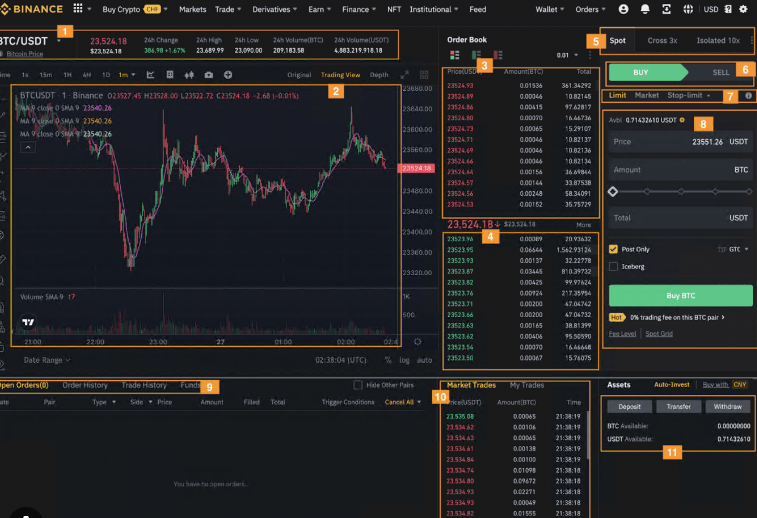Click the grid layout icon in chart toolbar

pos(170,75)
